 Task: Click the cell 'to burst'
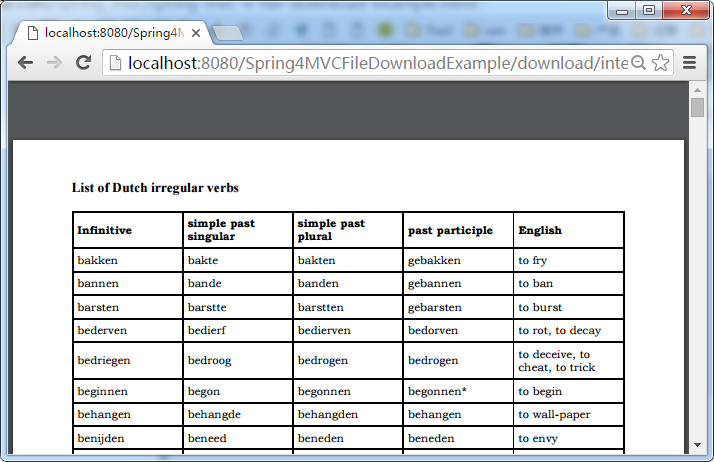(x=568, y=307)
